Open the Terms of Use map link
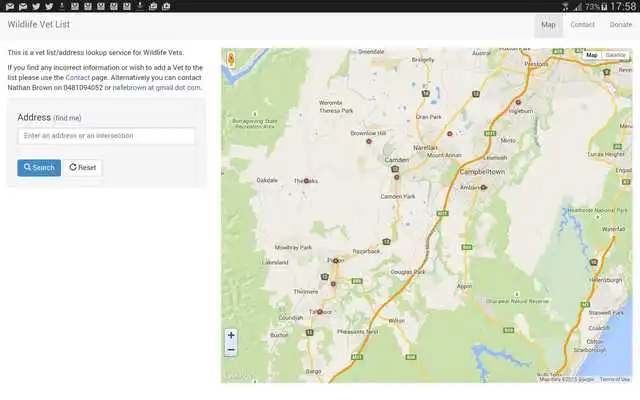The image size is (640, 400). pos(615,380)
